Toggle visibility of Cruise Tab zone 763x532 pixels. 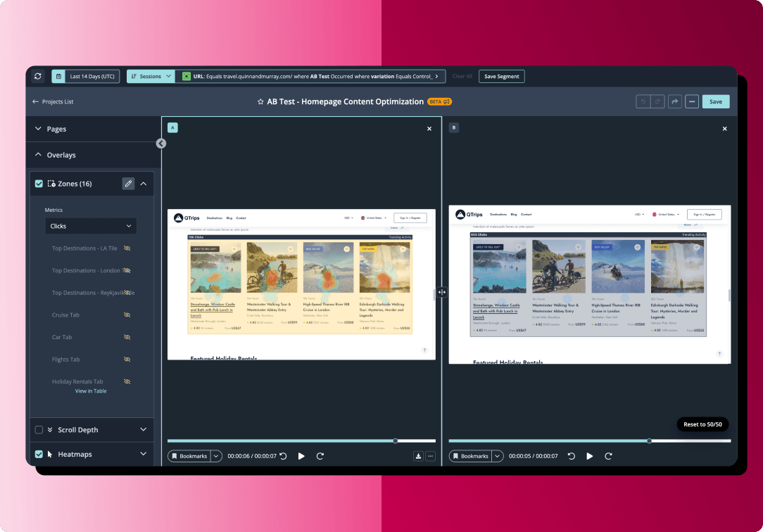pos(127,315)
